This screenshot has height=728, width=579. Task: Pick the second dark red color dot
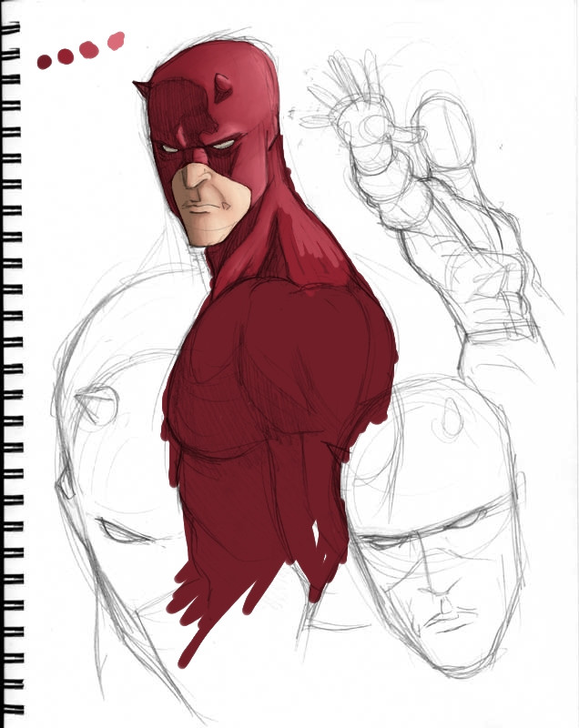pos(66,56)
